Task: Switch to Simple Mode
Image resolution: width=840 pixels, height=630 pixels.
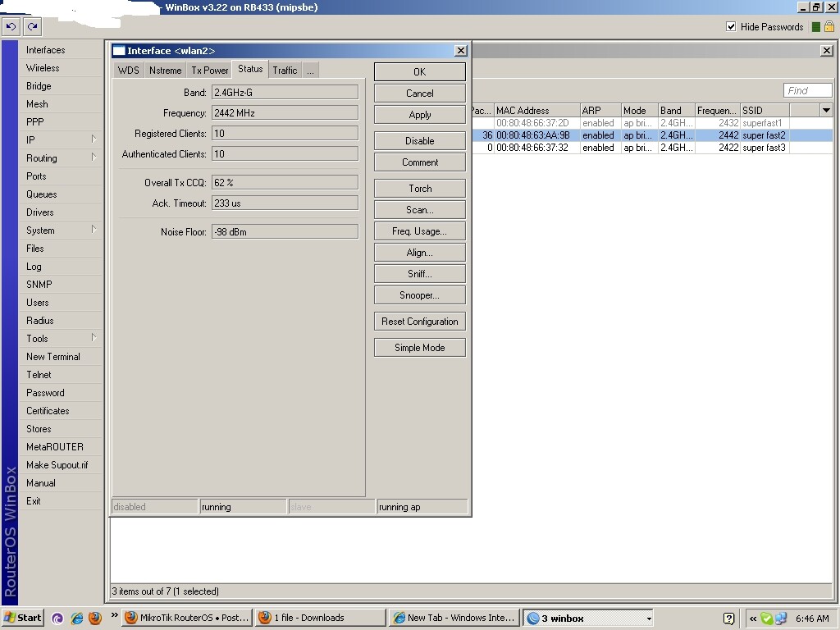Action: point(419,348)
